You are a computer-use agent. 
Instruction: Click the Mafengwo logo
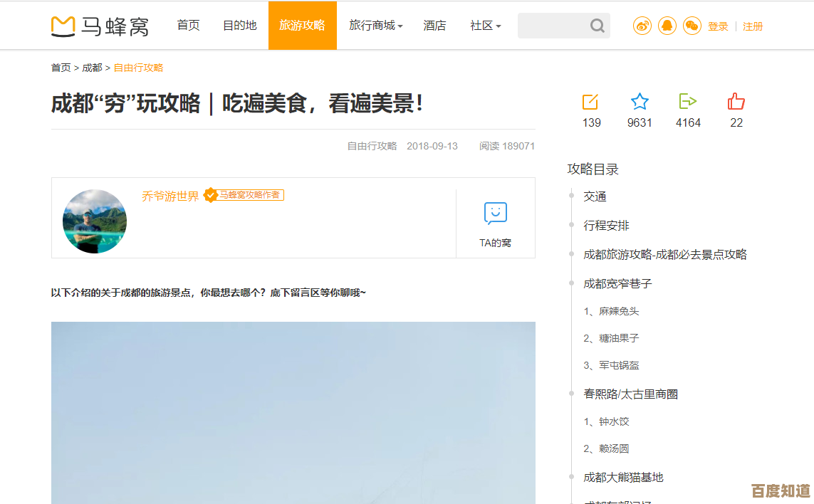(x=100, y=26)
